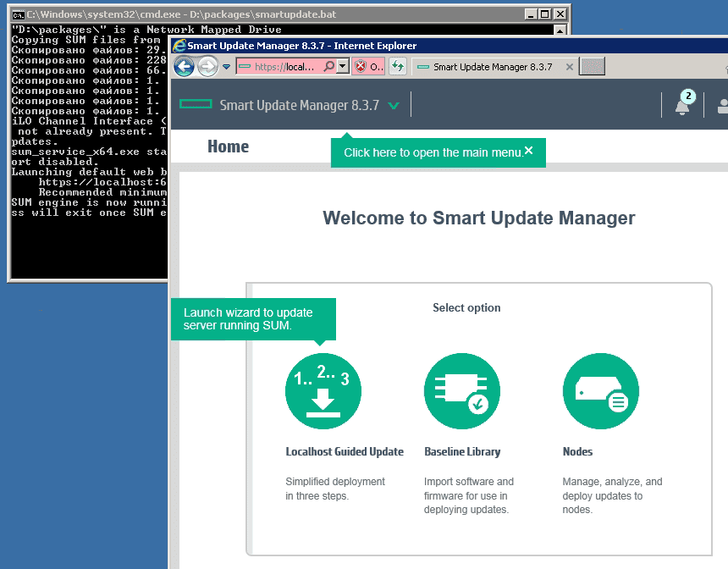This screenshot has height=569, width=728.
Task: Open the Baseline Library round icon
Action: coord(462,391)
